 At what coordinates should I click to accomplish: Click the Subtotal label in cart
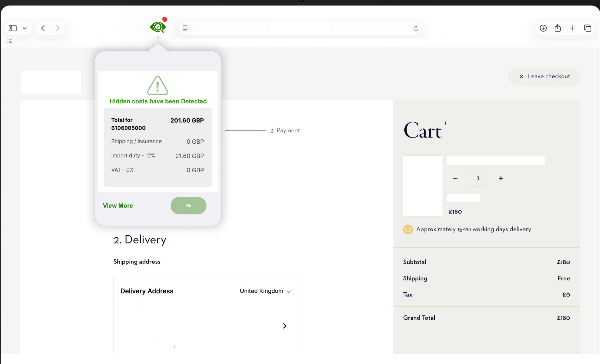click(x=415, y=262)
